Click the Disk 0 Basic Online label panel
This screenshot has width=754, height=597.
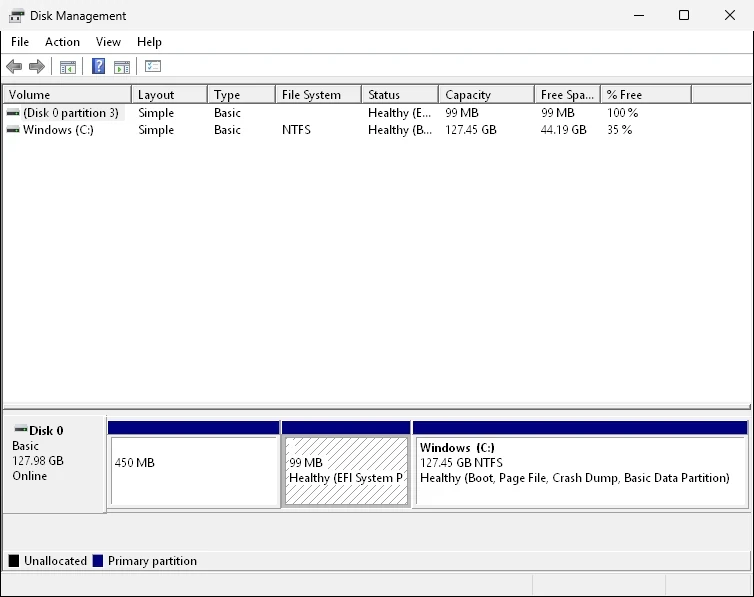pyautogui.click(x=54, y=464)
